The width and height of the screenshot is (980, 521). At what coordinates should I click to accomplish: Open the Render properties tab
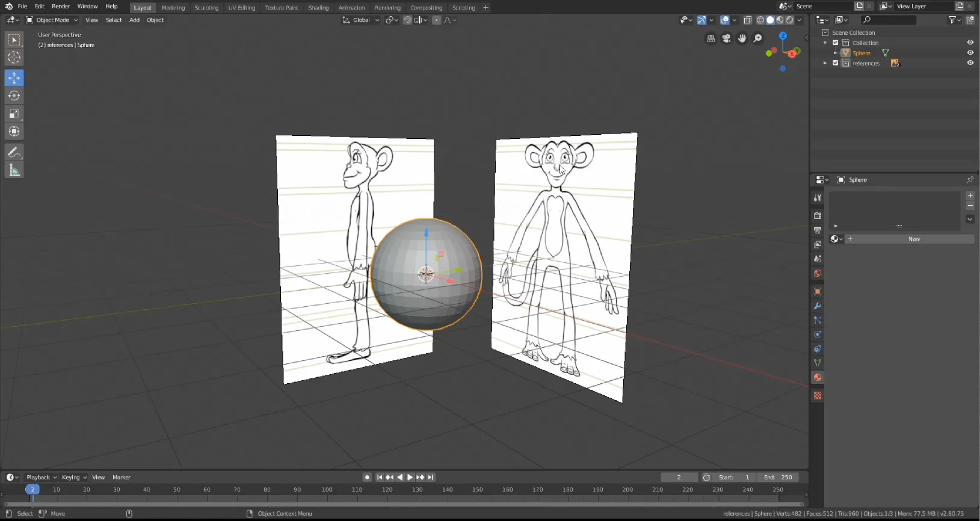[x=818, y=215]
